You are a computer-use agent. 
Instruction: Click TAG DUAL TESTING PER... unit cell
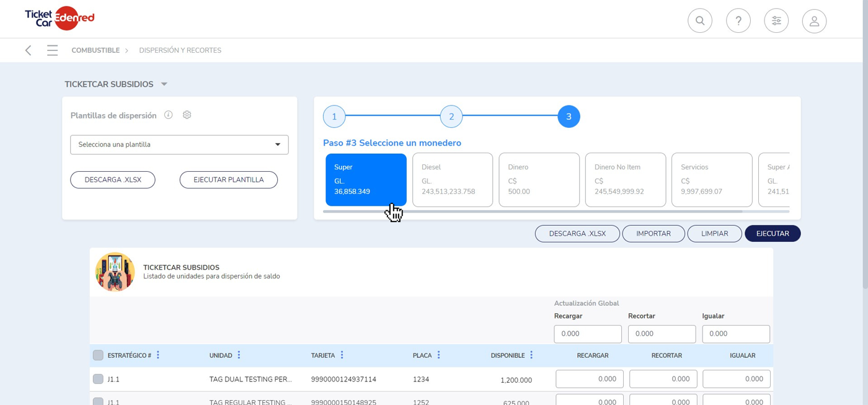click(x=250, y=379)
